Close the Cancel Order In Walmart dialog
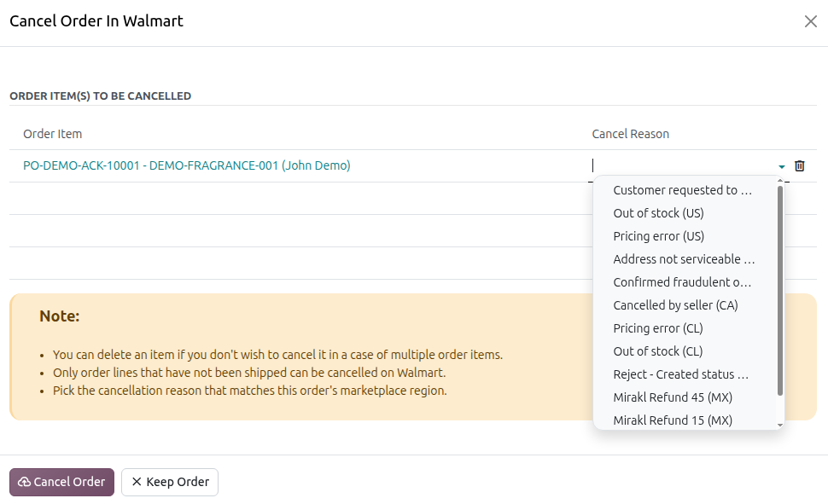The height and width of the screenshot is (504, 828). (x=811, y=21)
